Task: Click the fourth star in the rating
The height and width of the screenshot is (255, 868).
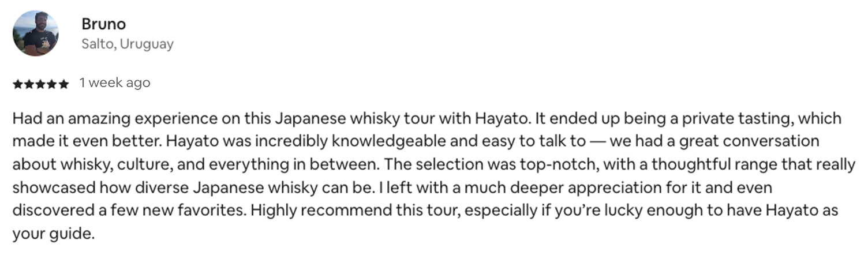Action: coord(52,84)
